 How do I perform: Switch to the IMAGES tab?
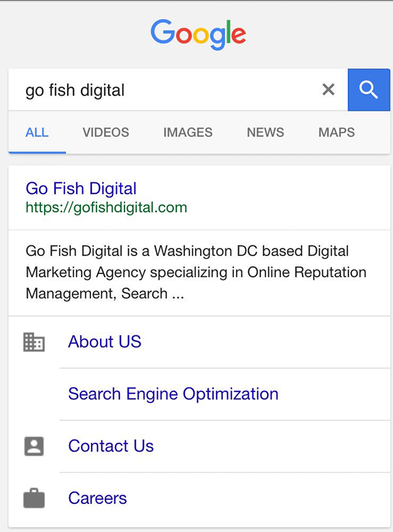(x=187, y=132)
